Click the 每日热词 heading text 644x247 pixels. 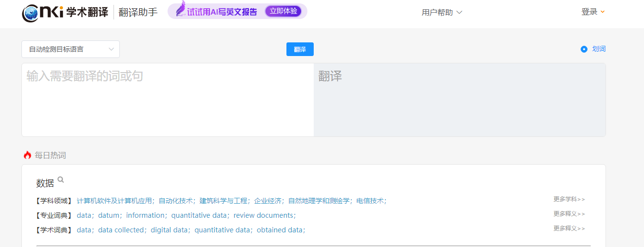(50, 155)
